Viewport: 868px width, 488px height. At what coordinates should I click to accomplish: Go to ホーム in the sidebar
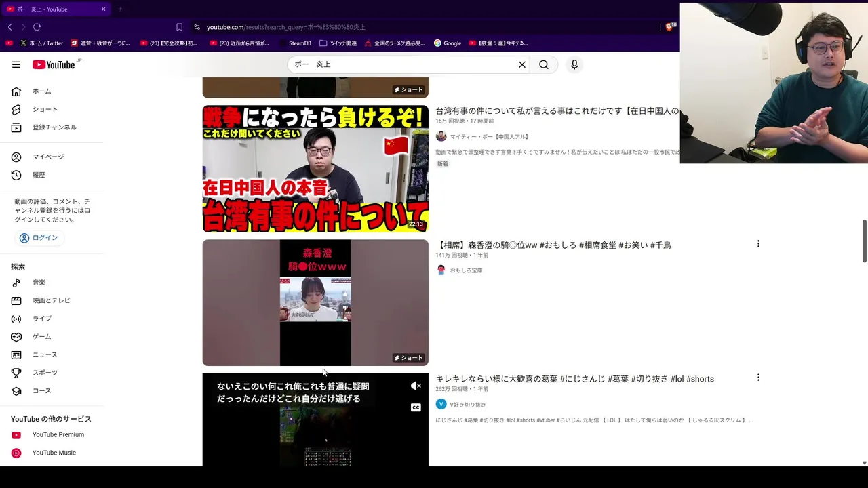52,91
